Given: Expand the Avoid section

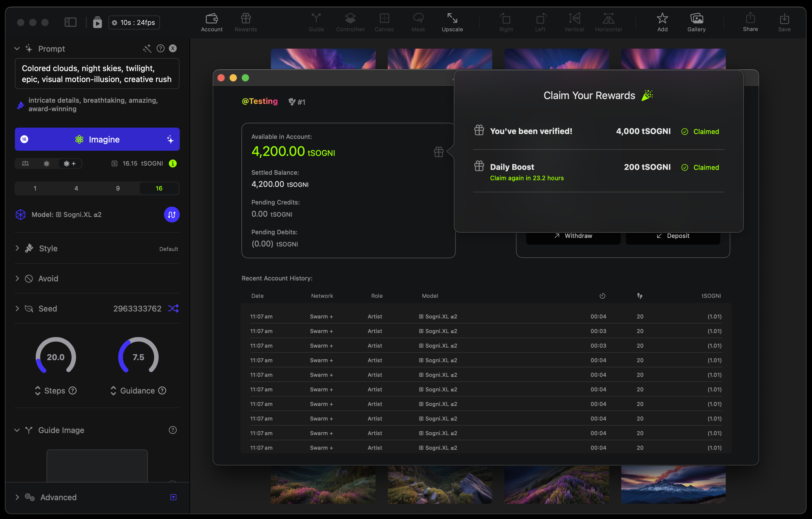Looking at the screenshot, I should pyautogui.click(x=17, y=278).
